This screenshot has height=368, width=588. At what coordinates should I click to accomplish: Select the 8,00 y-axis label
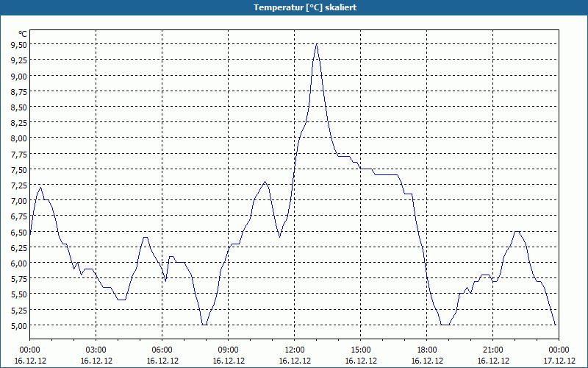[x=20, y=138]
